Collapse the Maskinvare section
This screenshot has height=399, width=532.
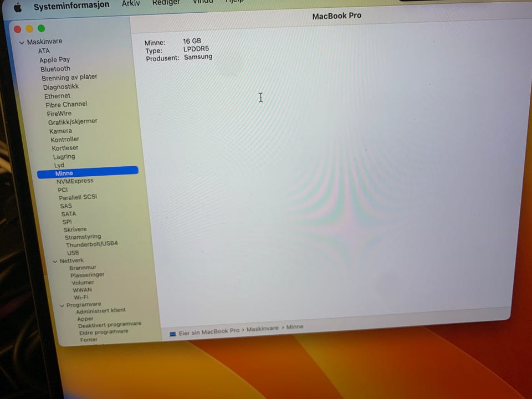click(22, 43)
